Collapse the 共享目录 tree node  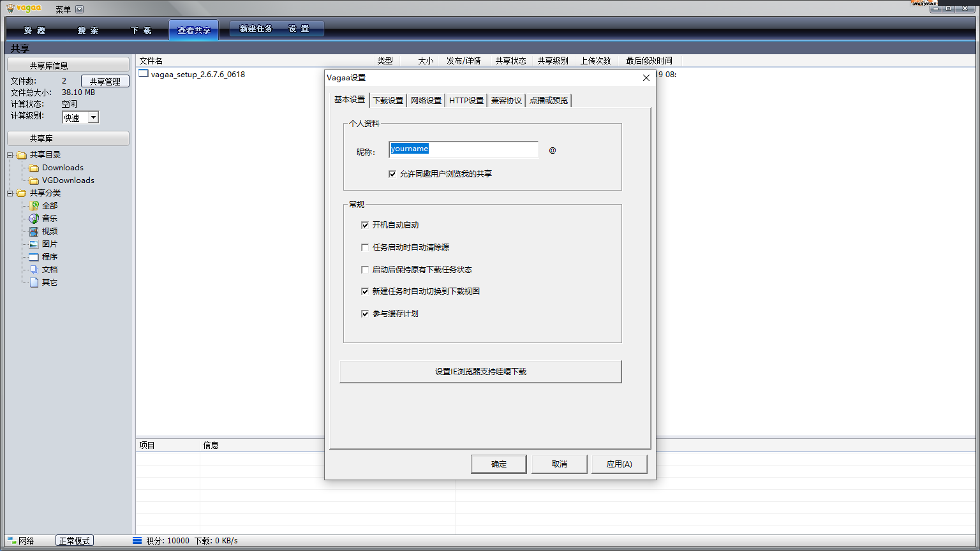click(10, 155)
